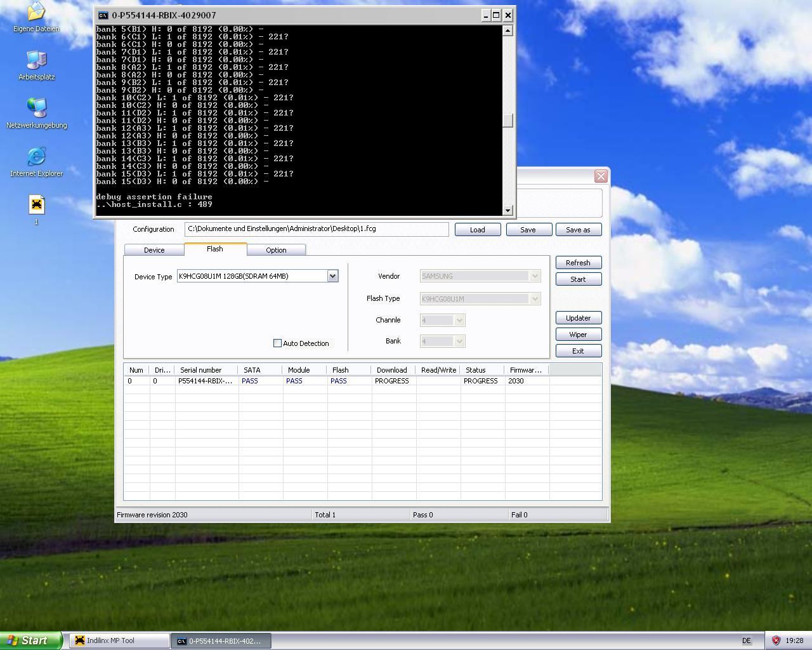Click the Fail 0 status bar entry
The height and width of the screenshot is (650, 812).
coord(520,515)
